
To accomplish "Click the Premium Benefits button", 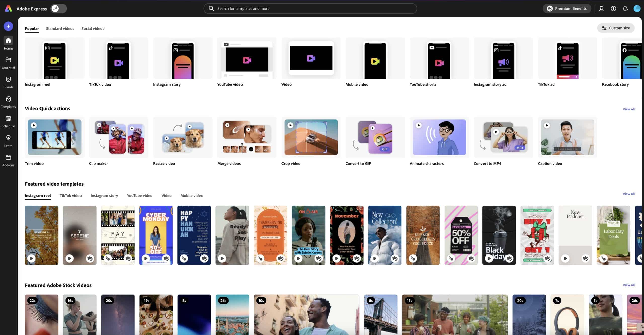I will click(567, 8).
